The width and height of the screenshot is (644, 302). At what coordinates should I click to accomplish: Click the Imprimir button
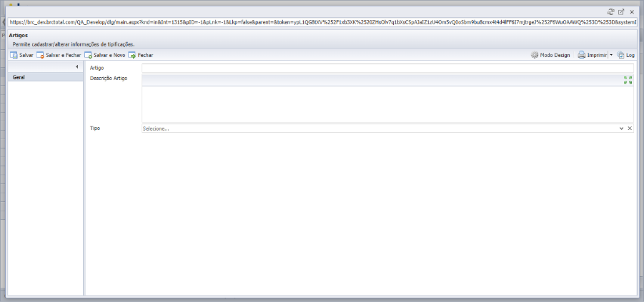pyautogui.click(x=593, y=55)
